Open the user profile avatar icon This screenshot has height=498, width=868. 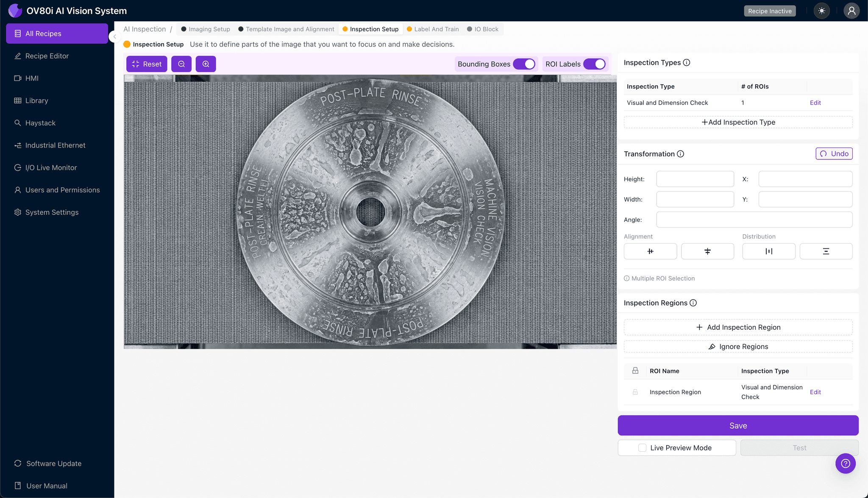(851, 11)
